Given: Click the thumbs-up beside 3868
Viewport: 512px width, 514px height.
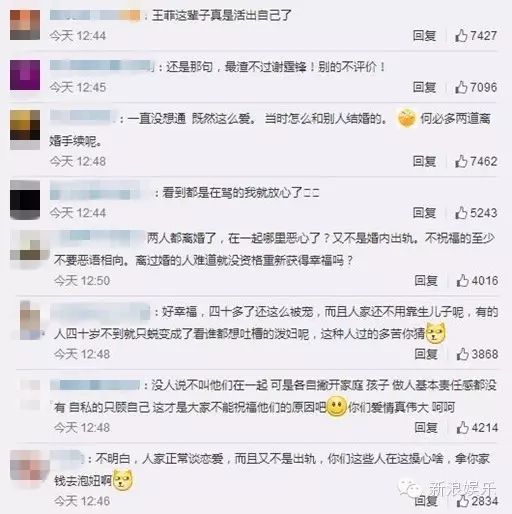Looking at the screenshot, I should [463, 354].
